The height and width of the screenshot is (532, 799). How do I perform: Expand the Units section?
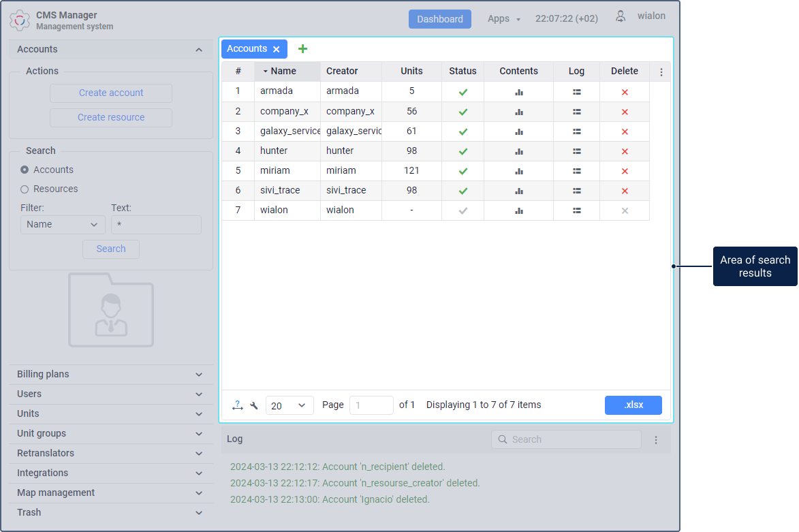click(x=110, y=413)
